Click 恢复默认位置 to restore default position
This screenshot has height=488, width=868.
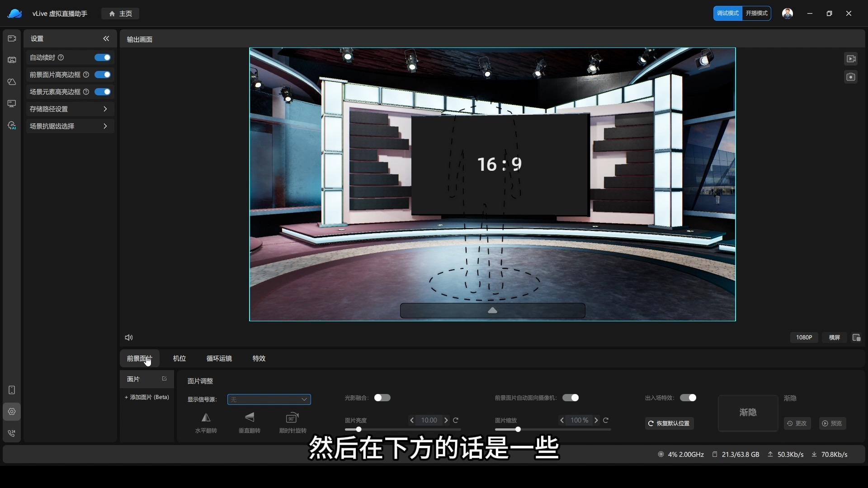click(669, 423)
